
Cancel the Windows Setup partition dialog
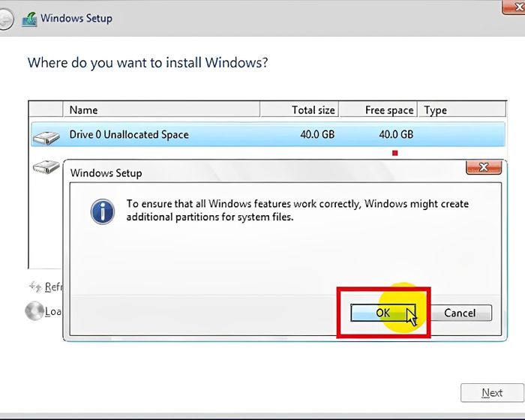460,313
